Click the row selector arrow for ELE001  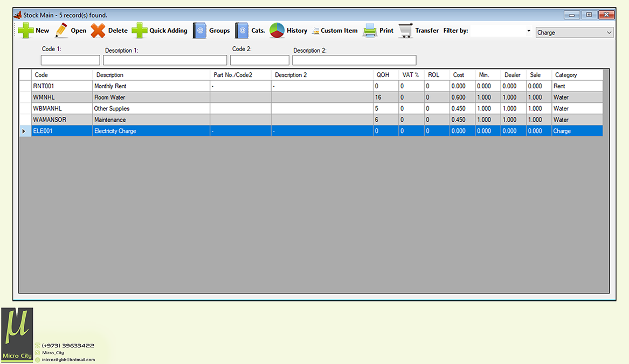pyautogui.click(x=25, y=131)
